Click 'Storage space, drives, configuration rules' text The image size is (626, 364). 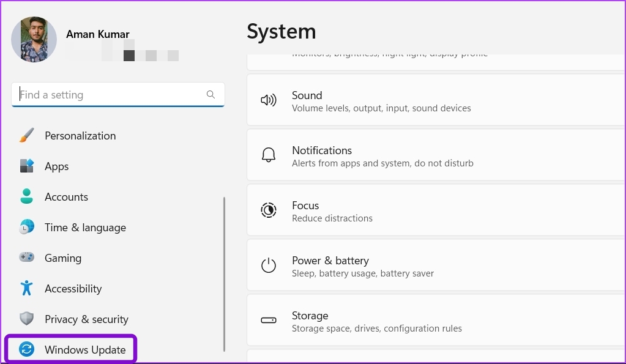(x=377, y=329)
